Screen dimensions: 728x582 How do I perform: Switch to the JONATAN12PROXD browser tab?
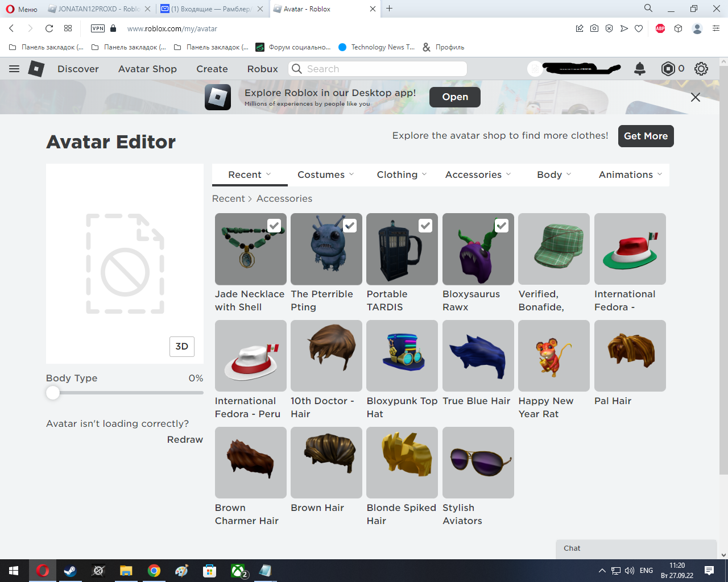point(98,9)
